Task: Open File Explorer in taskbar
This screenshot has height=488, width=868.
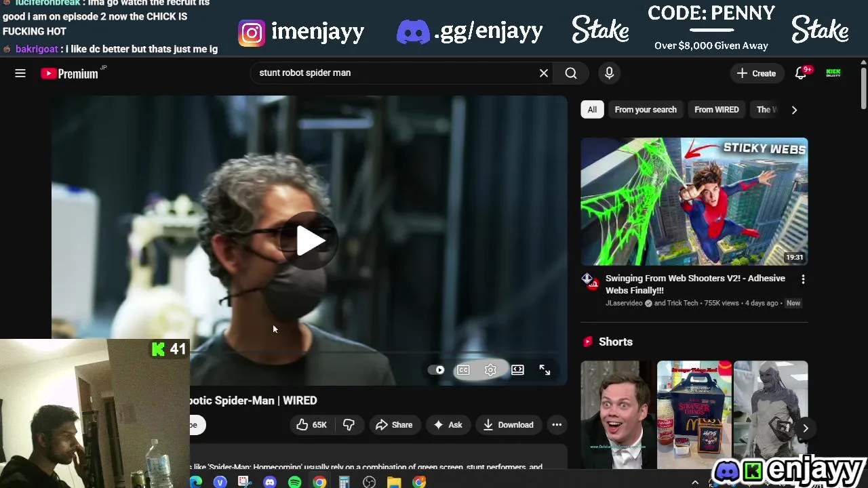Action: 394,482
